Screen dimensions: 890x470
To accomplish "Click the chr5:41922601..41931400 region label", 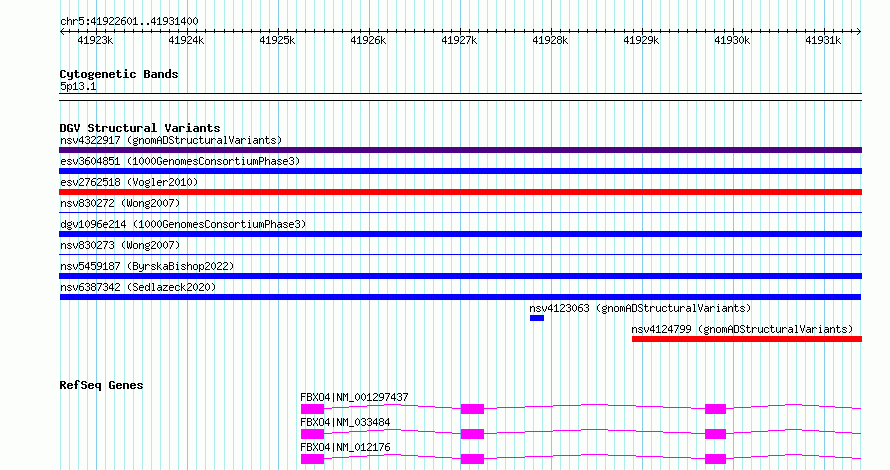I will point(129,21).
